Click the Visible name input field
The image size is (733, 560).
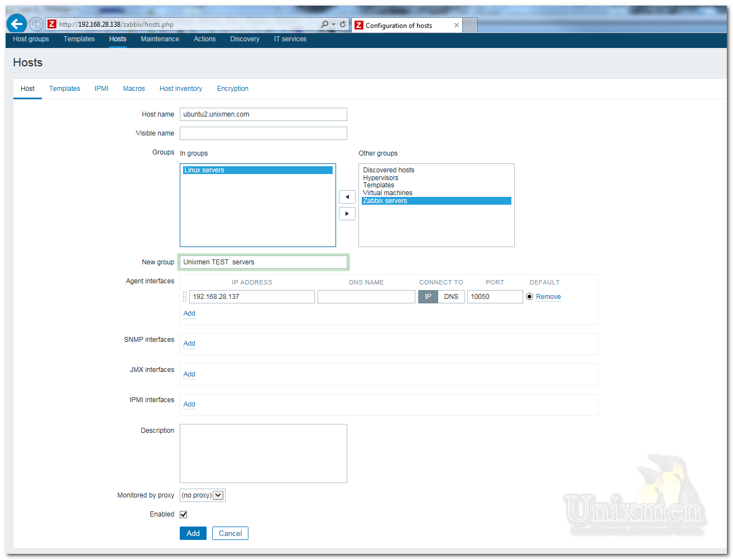pos(264,133)
